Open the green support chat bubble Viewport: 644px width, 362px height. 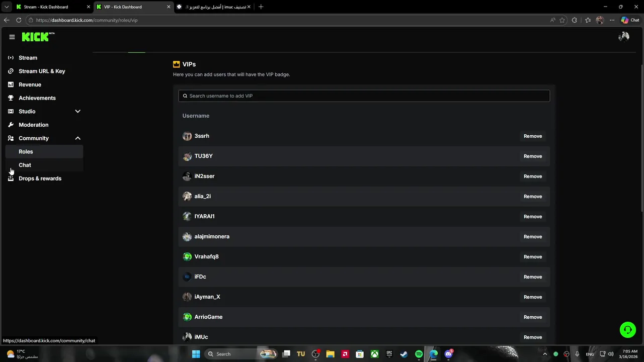(628, 330)
